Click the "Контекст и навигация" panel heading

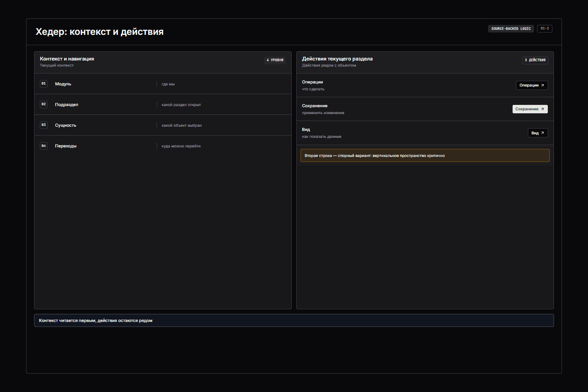point(67,59)
